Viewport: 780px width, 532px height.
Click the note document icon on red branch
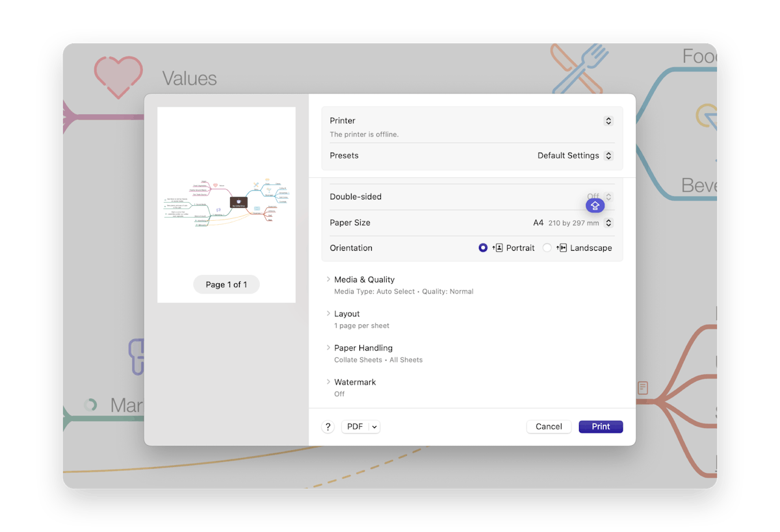tap(643, 388)
